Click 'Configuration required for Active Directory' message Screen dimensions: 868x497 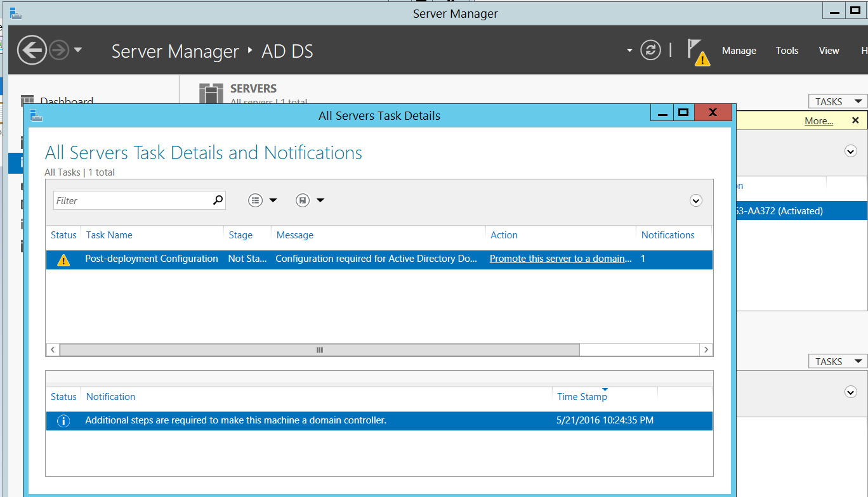coord(376,259)
